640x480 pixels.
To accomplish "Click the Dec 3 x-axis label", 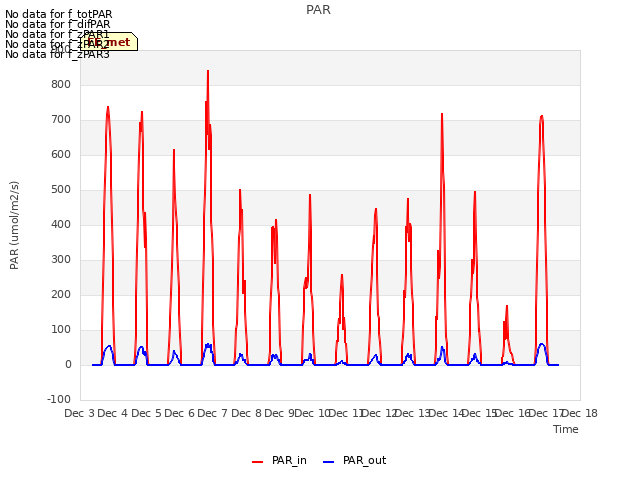I will coord(80,413).
